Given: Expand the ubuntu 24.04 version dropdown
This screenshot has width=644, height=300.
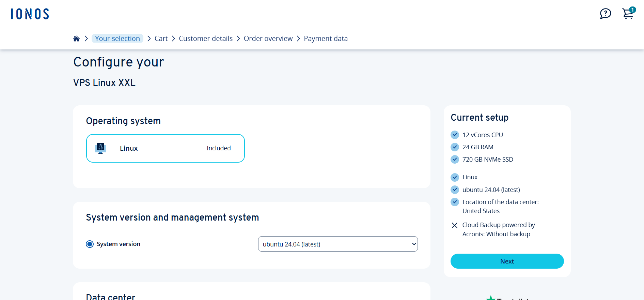Looking at the screenshot, I should 338,244.
